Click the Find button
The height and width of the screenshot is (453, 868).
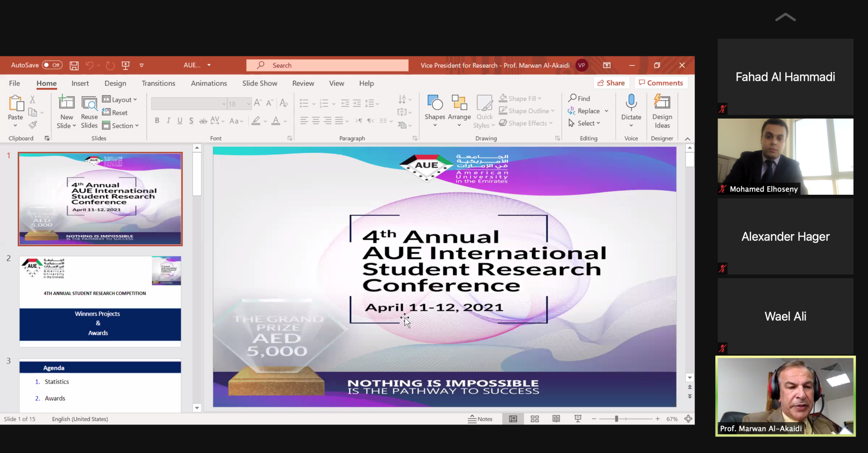click(579, 98)
